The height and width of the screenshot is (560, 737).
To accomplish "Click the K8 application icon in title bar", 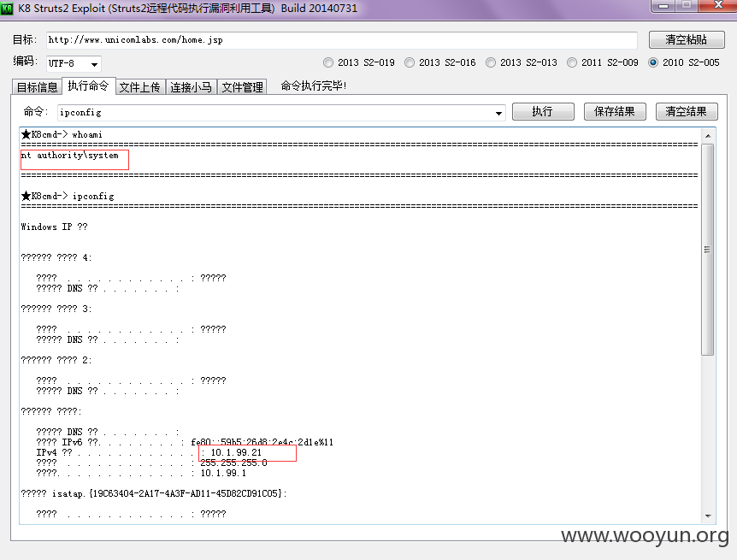I will click(x=7, y=8).
